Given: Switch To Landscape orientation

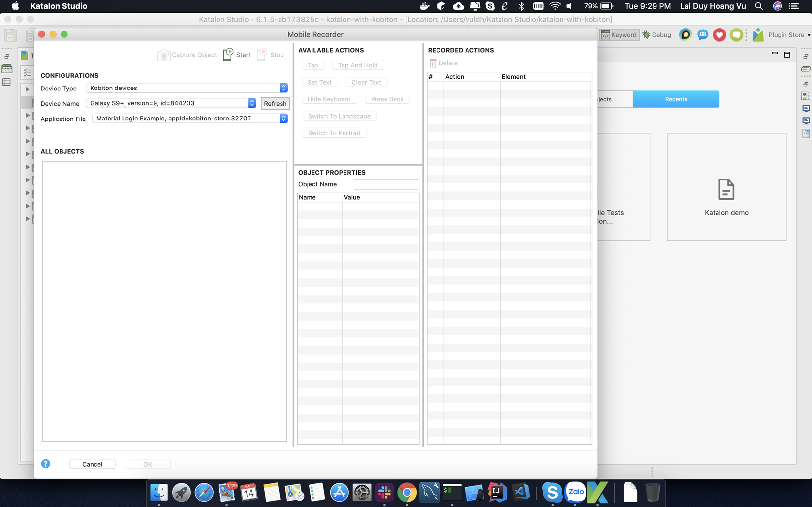Looking at the screenshot, I should 339,116.
